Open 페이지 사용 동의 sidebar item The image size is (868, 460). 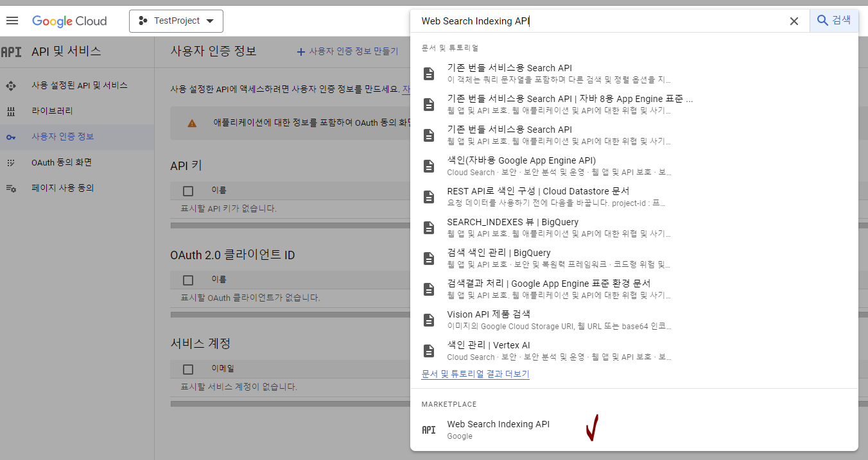click(63, 188)
